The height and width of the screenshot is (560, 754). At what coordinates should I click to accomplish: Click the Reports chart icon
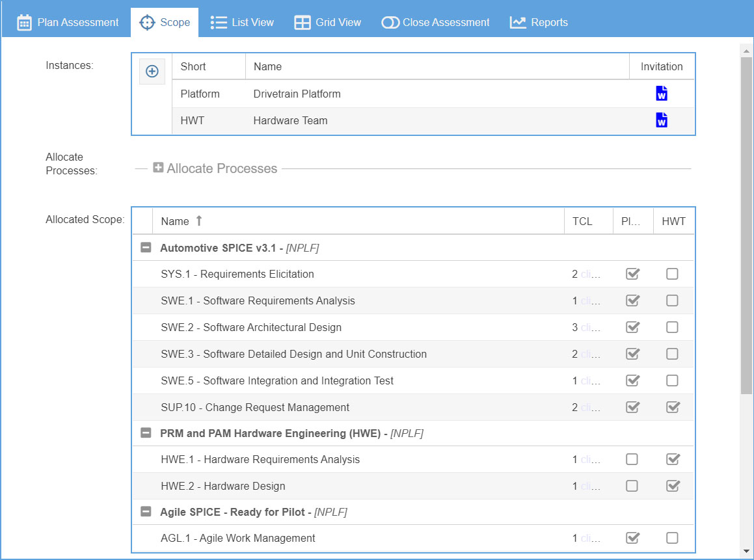(x=518, y=23)
